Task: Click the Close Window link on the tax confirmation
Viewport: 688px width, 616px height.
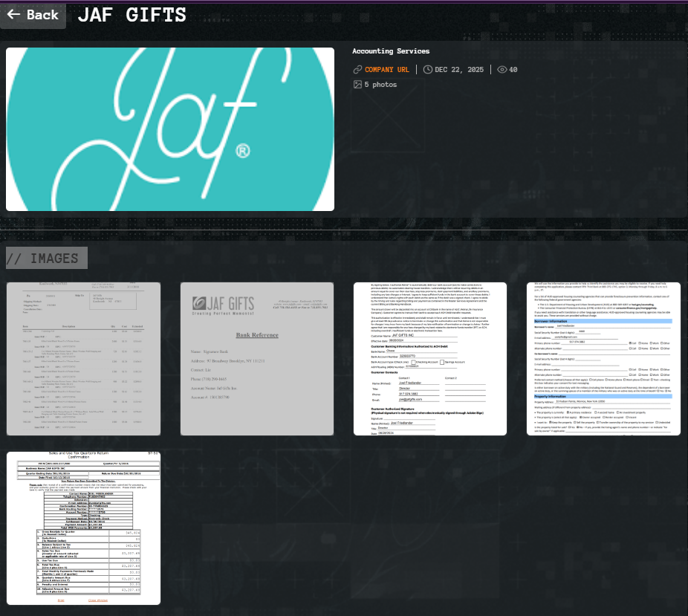Action: (x=98, y=600)
